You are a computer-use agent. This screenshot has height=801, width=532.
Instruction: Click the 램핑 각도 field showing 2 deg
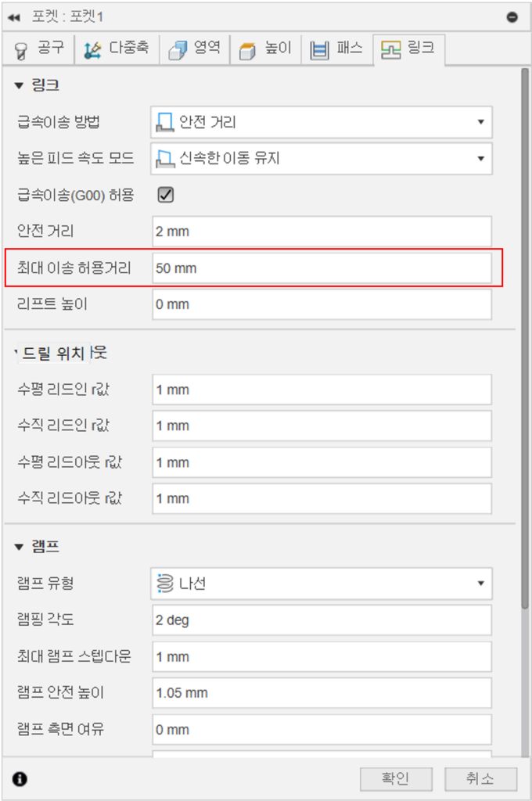point(322,620)
